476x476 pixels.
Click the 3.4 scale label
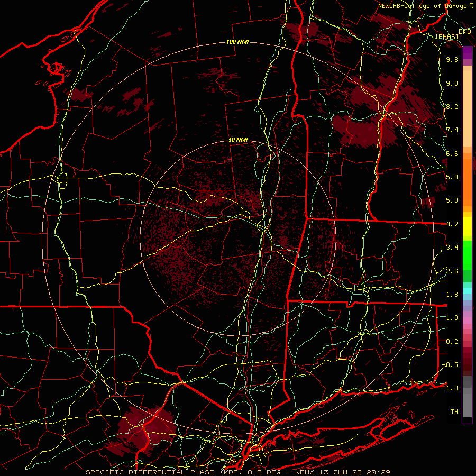(x=452, y=248)
